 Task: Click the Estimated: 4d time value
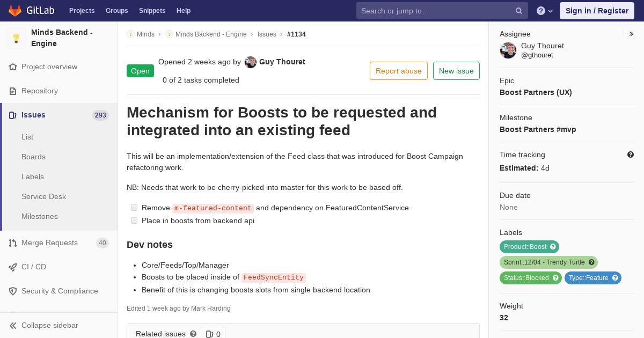[x=524, y=168]
